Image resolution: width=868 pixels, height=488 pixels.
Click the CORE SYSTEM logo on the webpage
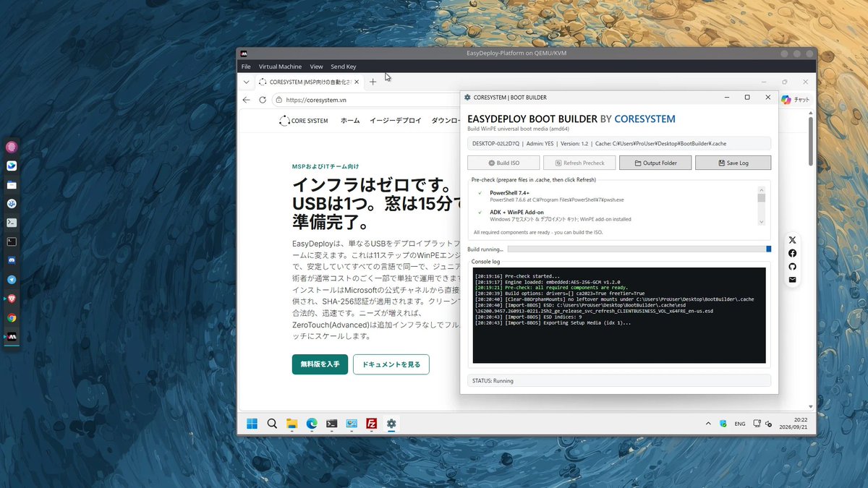pyautogui.click(x=304, y=121)
